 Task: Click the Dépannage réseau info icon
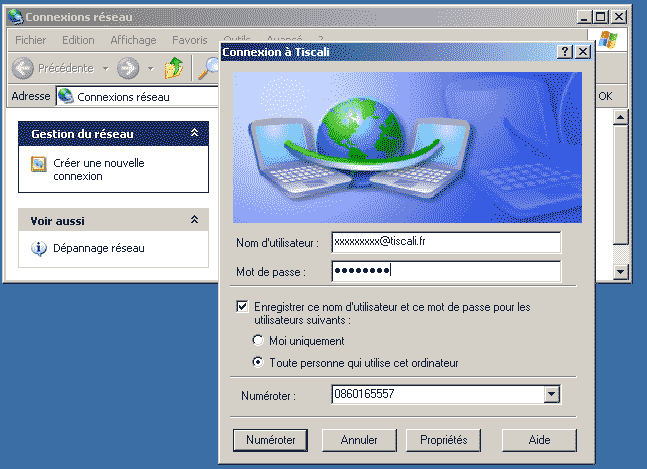(39, 248)
